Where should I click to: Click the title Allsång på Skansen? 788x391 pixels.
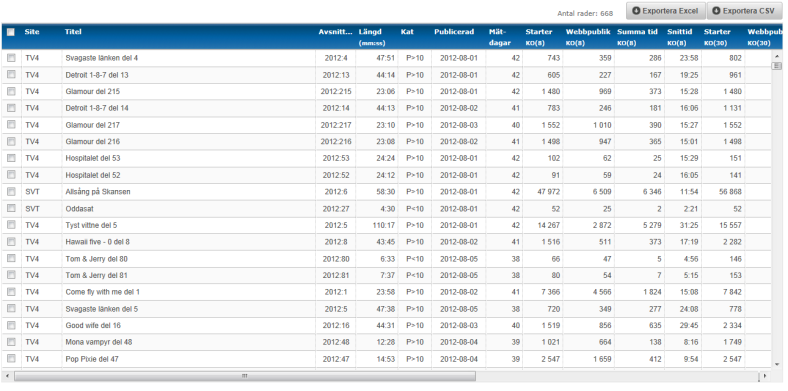(x=98, y=191)
